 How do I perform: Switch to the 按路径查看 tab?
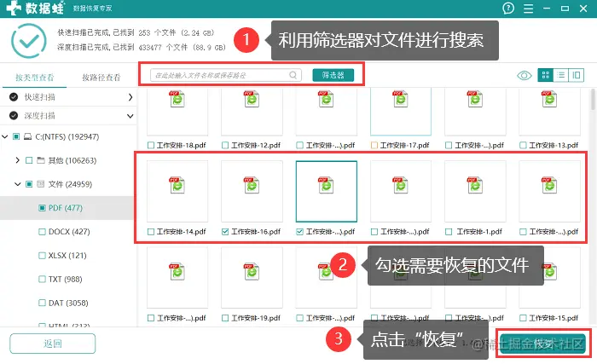101,78
